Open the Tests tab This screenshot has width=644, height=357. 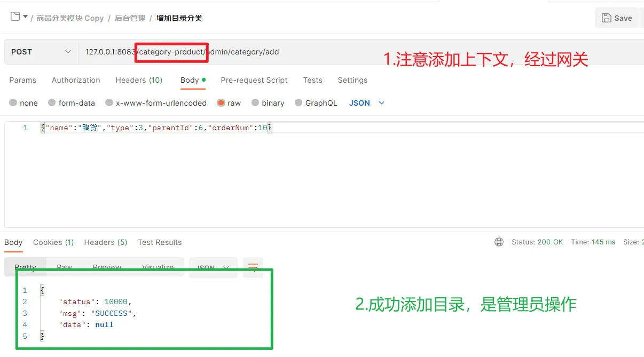coord(312,80)
